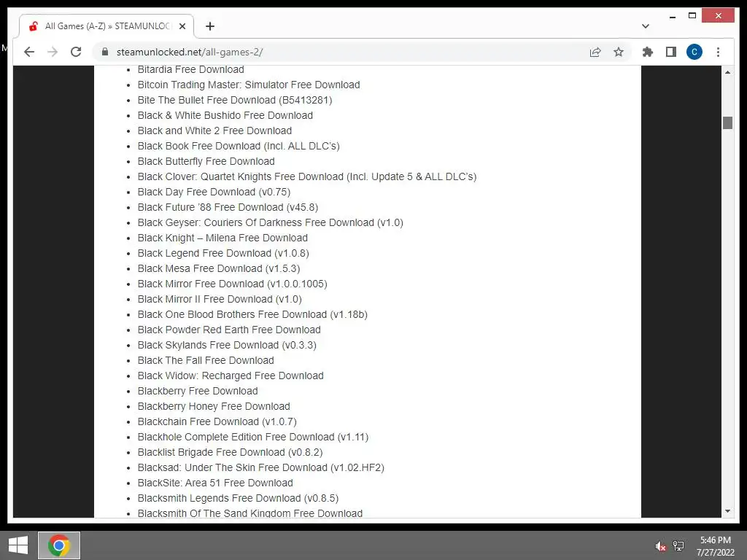
Task: Click the Chrome taskbar icon
Action: 59,545
